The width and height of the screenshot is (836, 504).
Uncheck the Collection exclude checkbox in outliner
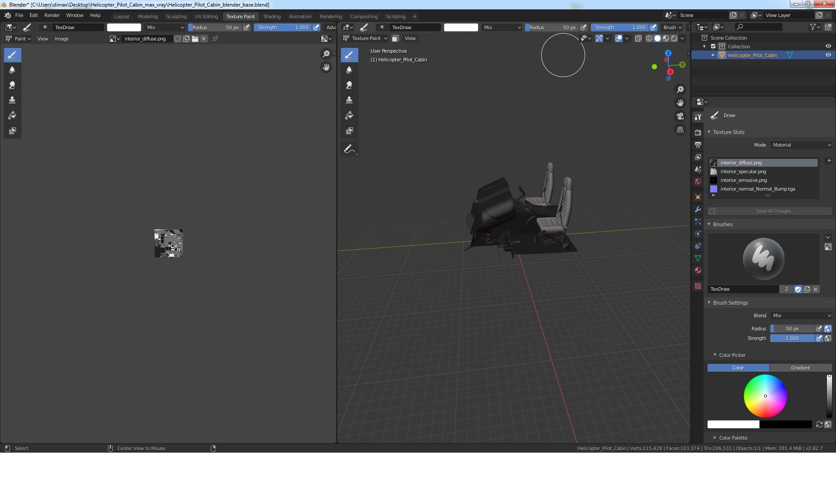pyautogui.click(x=713, y=46)
